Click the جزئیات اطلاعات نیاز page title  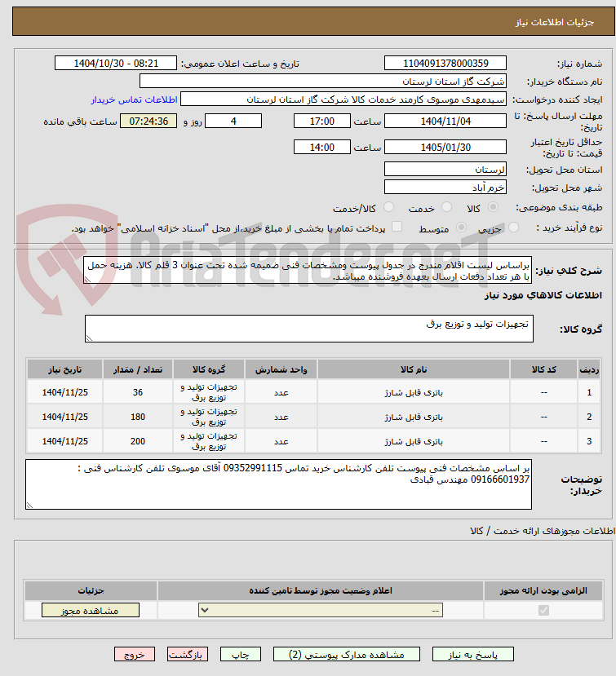555,22
